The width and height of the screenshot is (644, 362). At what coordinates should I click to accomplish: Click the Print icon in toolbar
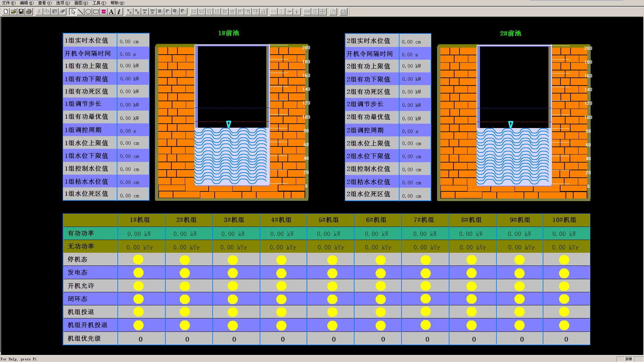29,12
